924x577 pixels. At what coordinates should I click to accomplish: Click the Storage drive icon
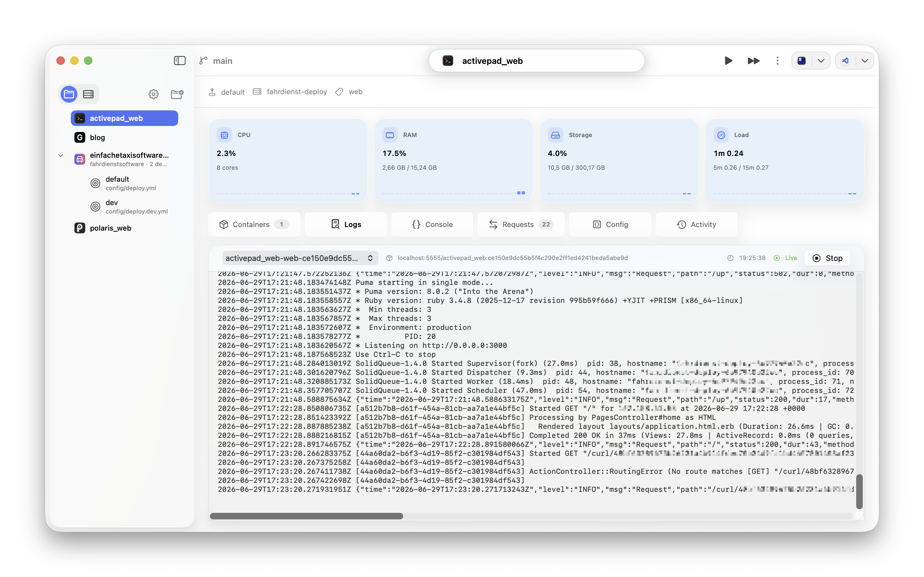pyautogui.click(x=555, y=135)
